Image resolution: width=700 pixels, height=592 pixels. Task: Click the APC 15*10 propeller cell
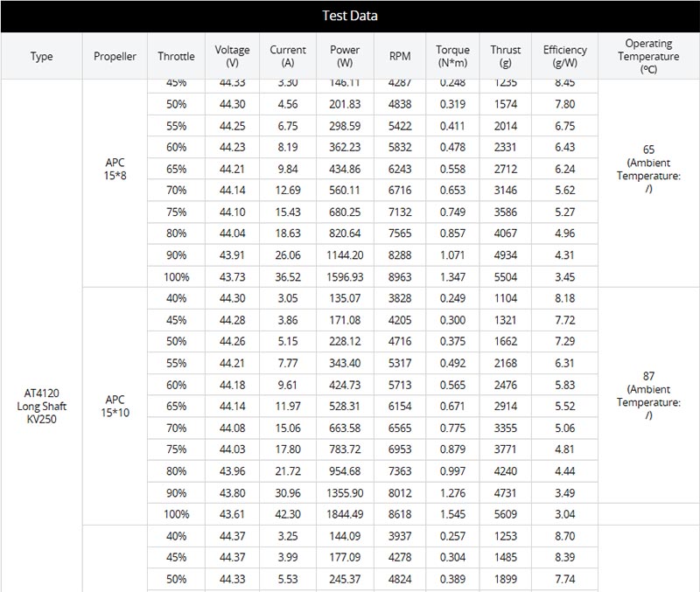pos(115,406)
